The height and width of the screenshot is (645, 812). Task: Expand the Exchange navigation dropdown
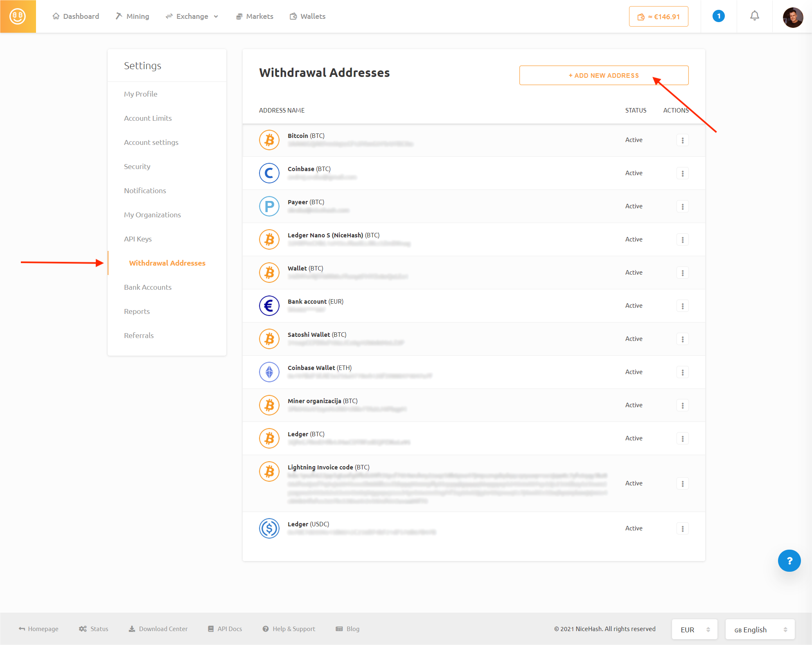(192, 16)
